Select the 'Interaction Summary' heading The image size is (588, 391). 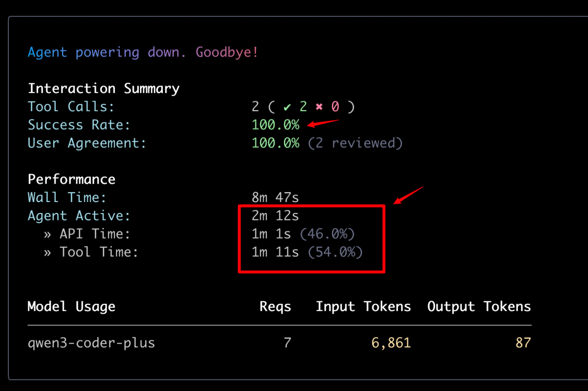[x=103, y=89]
